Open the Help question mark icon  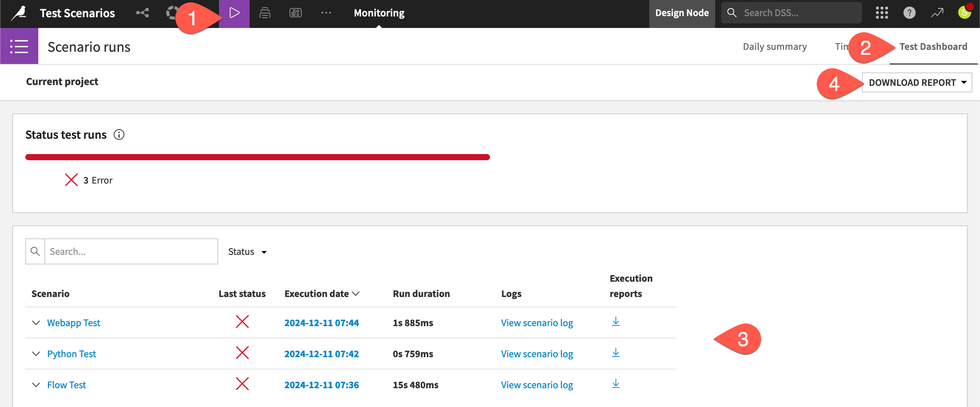tap(910, 13)
